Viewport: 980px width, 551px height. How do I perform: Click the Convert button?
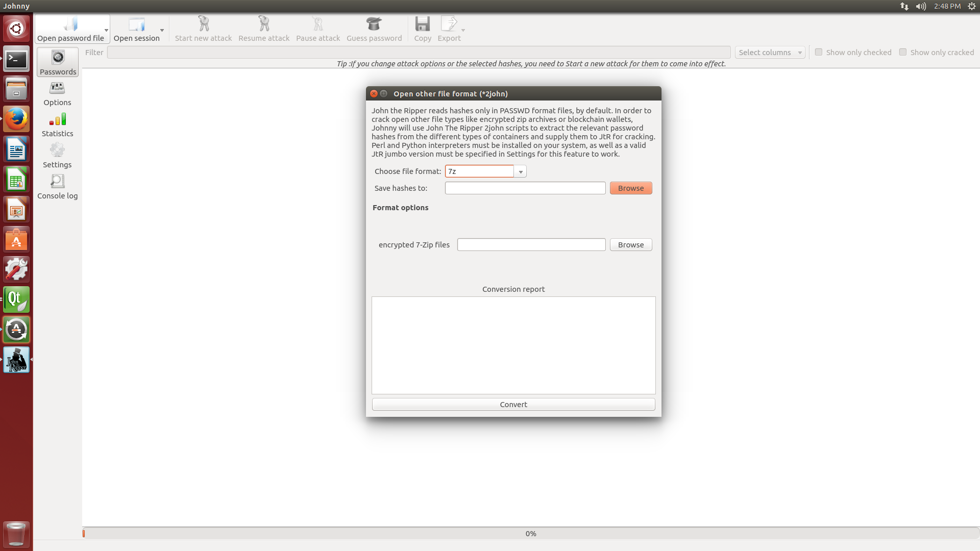[x=513, y=404]
